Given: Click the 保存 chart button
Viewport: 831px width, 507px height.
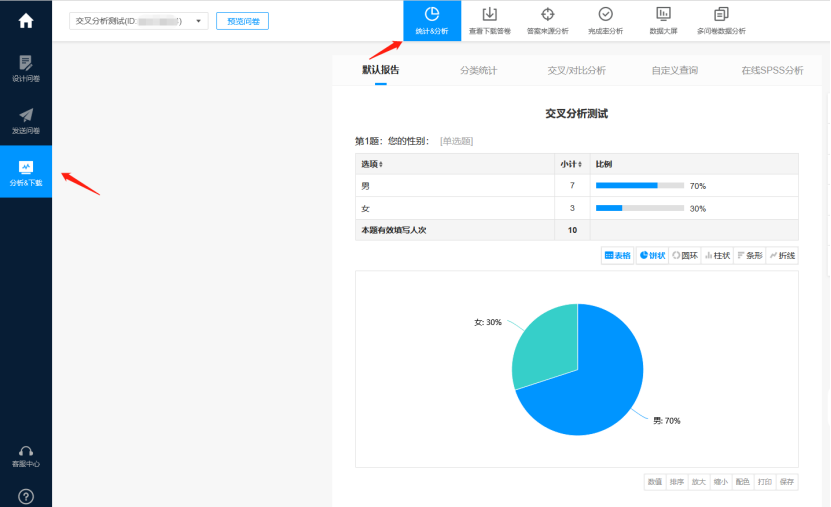Looking at the screenshot, I should 787,482.
